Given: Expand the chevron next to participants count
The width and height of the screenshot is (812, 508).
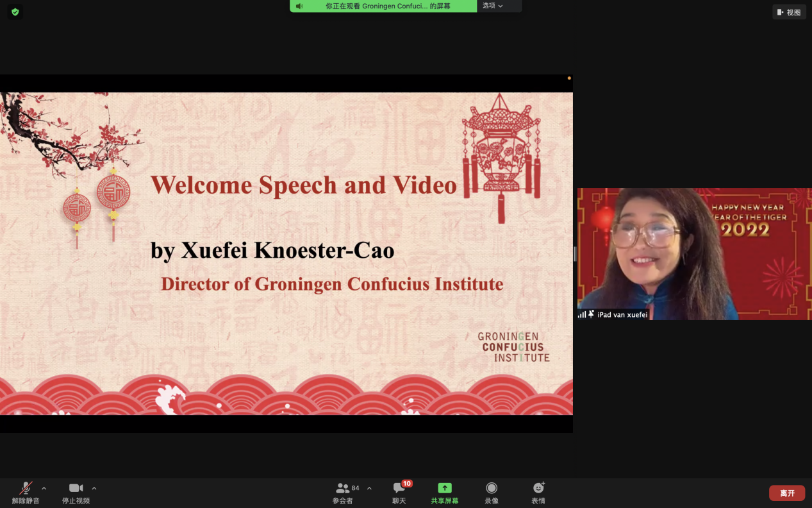Looking at the screenshot, I should [x=369, y=489].
